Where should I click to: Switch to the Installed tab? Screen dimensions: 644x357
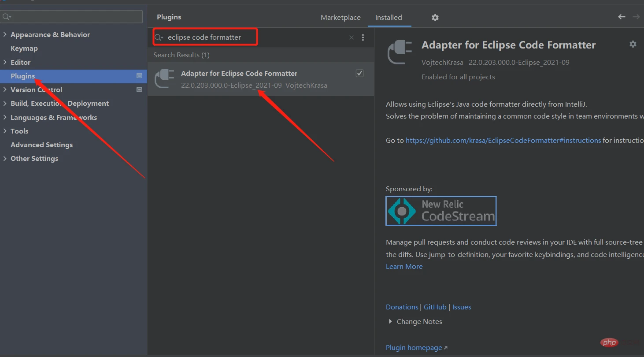pyautogui.click(x=389, y=18)
